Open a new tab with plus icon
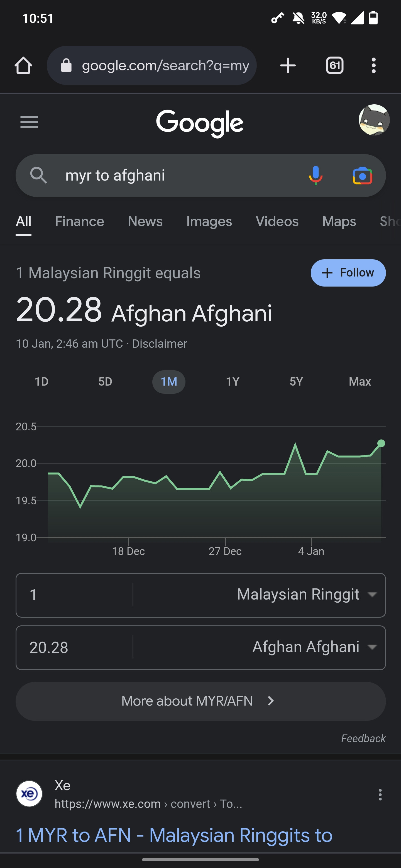The height and width of the screenshot is (868, 401). point(288,65)
